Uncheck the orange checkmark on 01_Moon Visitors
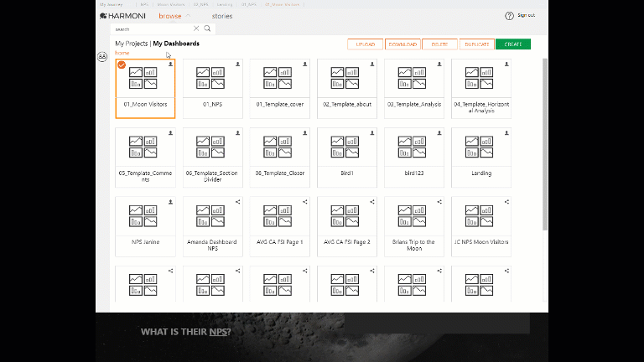Image resolution: width=644 pixels, height=362 pixels. coord(122,65)
